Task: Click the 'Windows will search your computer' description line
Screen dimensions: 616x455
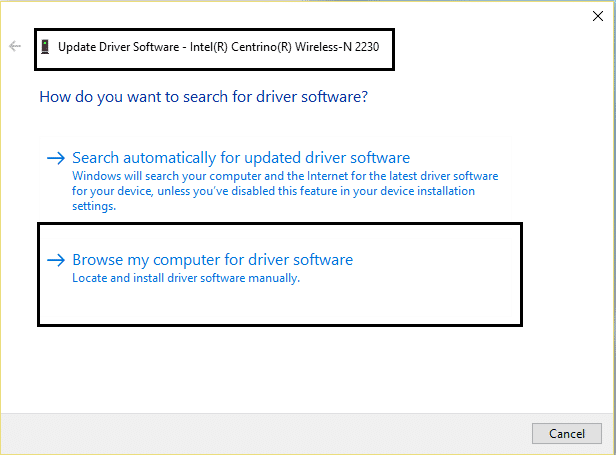Action: point(285,176)
